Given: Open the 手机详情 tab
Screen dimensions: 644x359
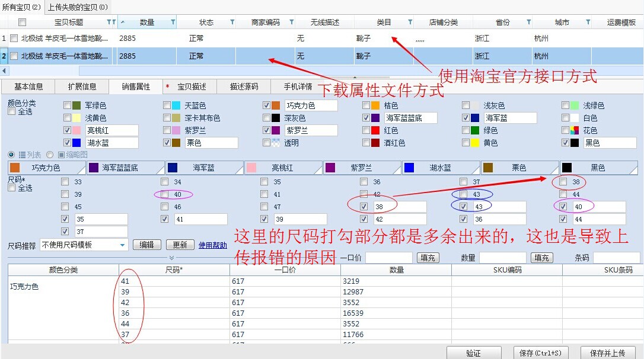Looking at the screenshot, I should [x=298, y=86].
